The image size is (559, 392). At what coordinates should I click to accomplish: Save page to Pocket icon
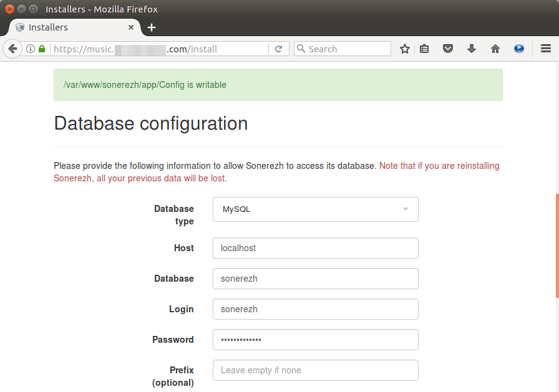[x=447, y=49]
